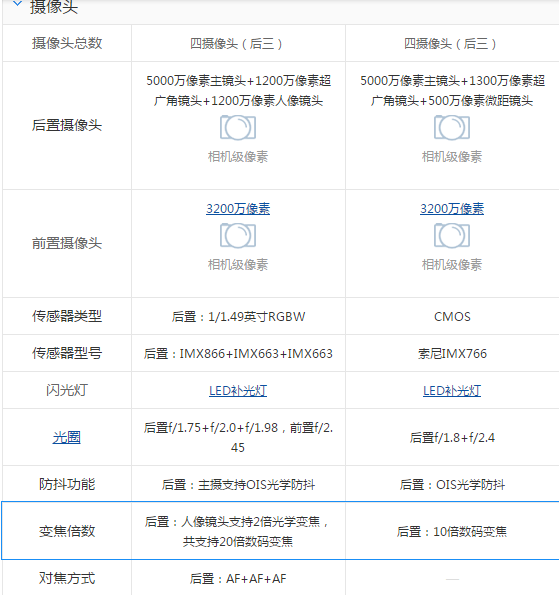559x595 pixels.
Task: Click first phone's rear camera icon
Action: pyautogui.click(x=238, y=128)
